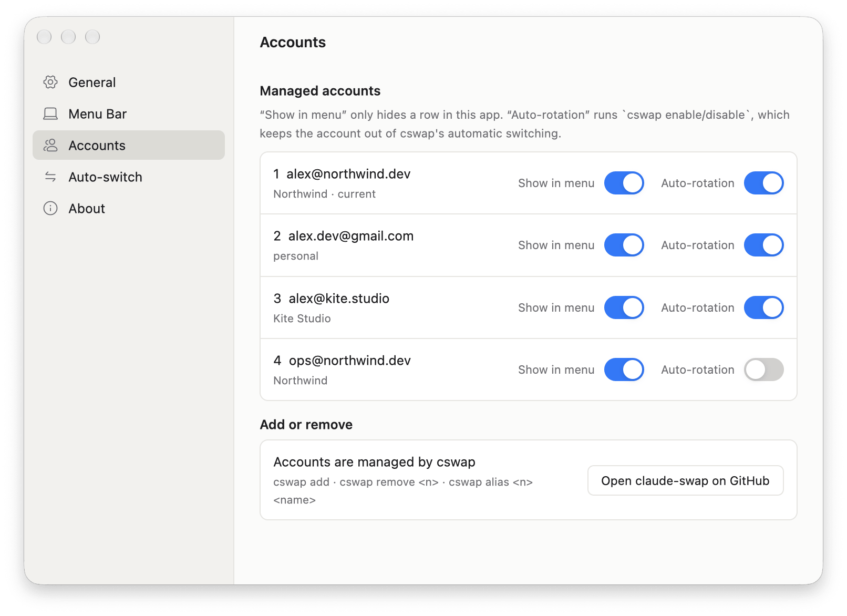Click the About info icon

pyautogui.click(x=50, y=208)
